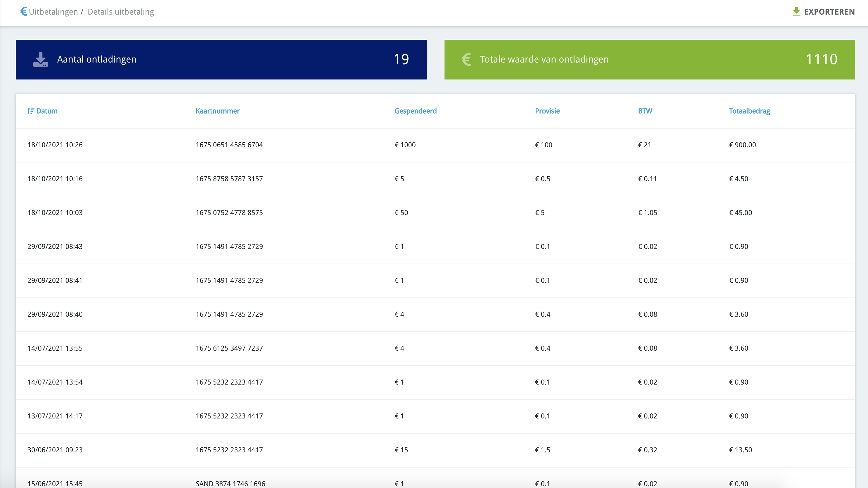Viewport: 868px width, 488px height.
Task: Click the green export download arrow icon
Action: click(796, 11)
